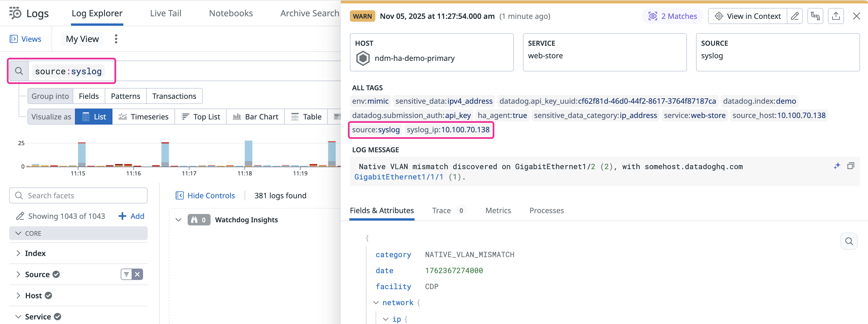Copy the log message with copy icon
Viewport: 868px width, 324px height.
[x=851, y=166]
